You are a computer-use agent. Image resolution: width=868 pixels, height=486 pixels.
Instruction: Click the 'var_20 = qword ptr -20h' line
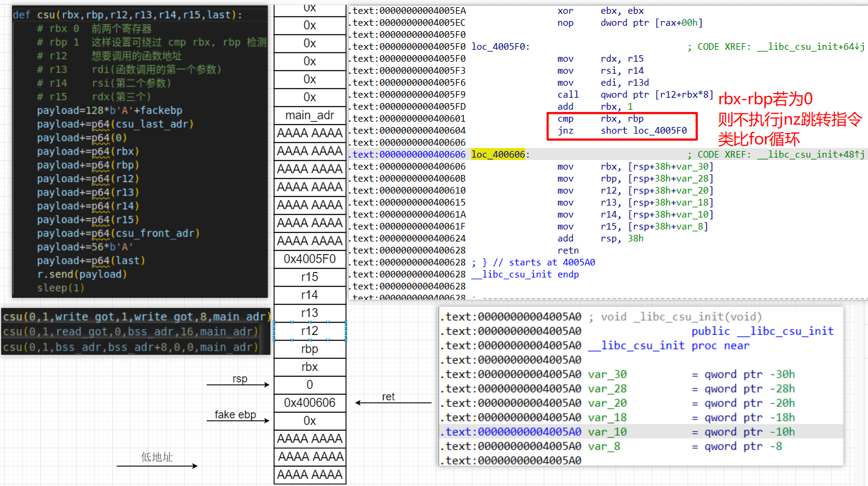tap(692, 403)
